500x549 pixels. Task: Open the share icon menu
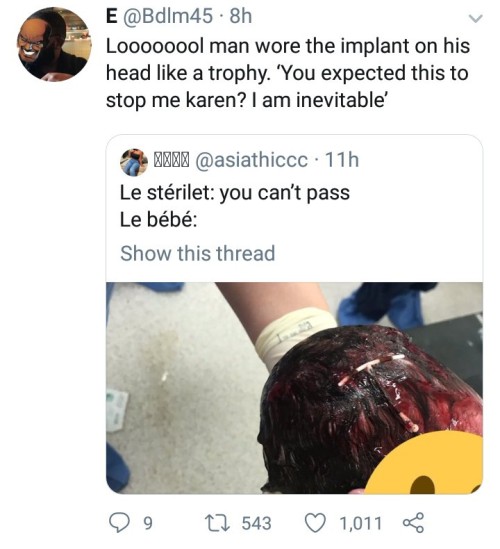pos(414,523)
